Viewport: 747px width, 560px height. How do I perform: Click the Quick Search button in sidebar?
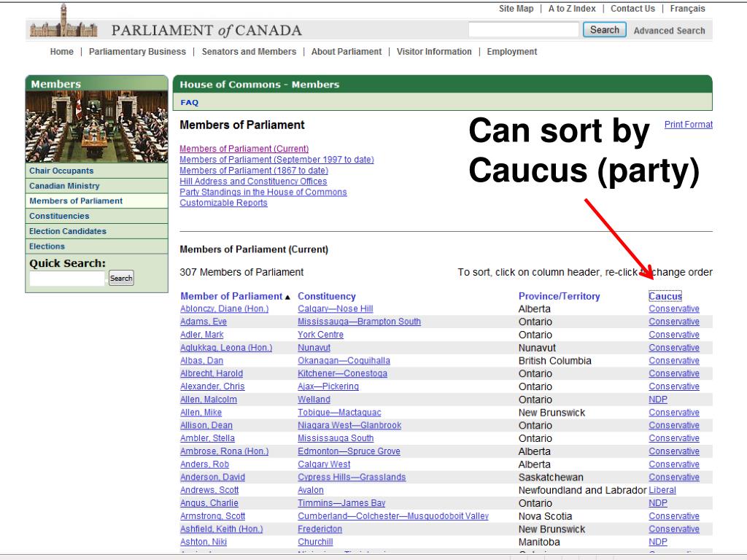121,278
